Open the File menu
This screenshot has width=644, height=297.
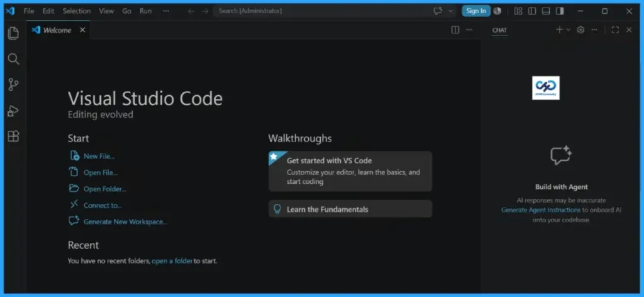click(x=29, y=11)
